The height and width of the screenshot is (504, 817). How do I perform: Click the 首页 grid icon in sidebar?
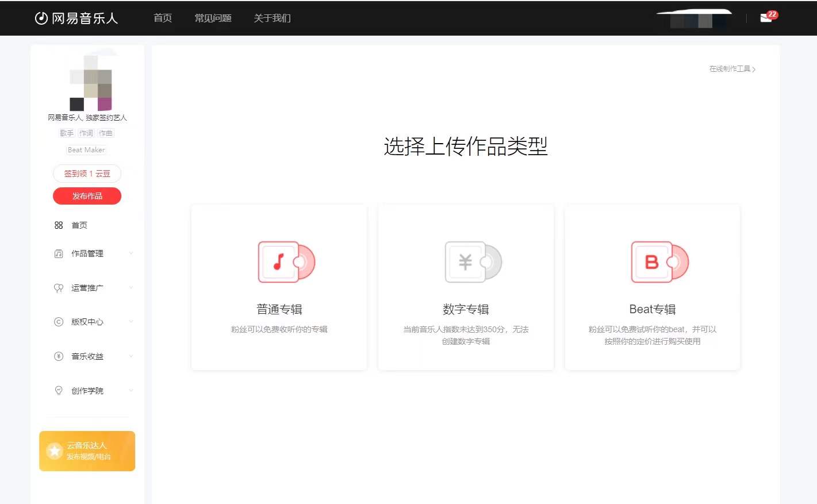tap(59, 225)
